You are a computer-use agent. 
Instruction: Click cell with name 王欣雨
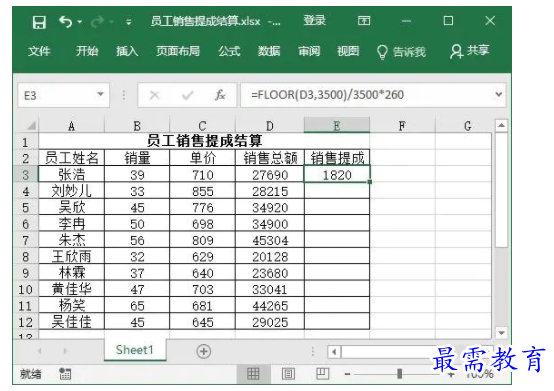point(72,257)
